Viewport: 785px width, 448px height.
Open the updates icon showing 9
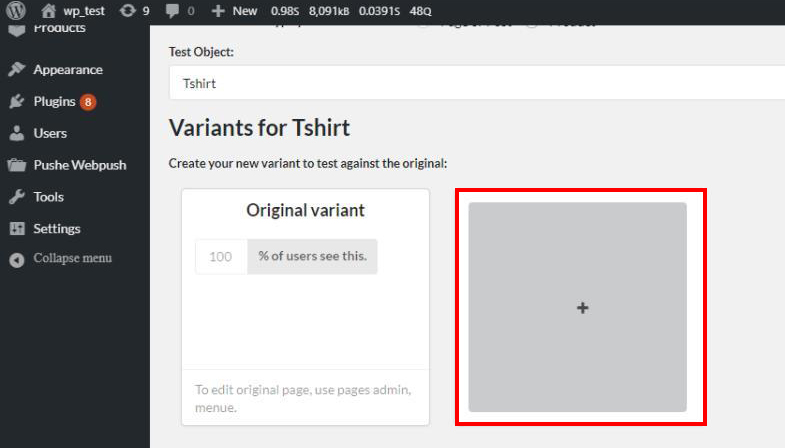tap(128, 11)
